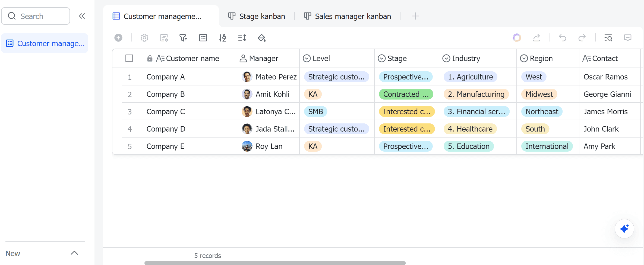Open the comments panel icon
The width and height of the screenshot is (644, 265).
(x=628, y=38)
